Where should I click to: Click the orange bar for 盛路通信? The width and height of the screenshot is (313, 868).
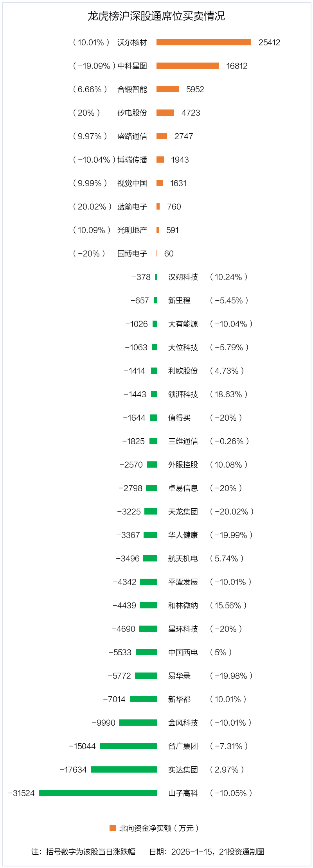point(162,136)
